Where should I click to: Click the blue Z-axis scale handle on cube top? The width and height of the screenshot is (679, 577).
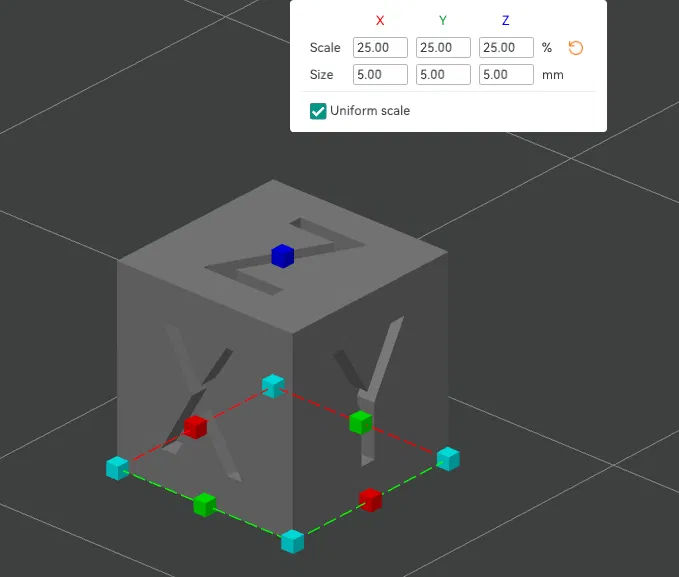(283, 256)
